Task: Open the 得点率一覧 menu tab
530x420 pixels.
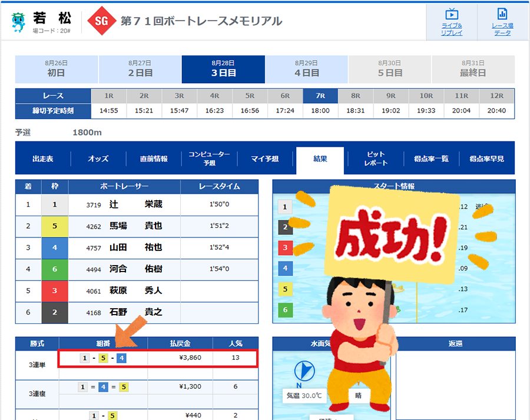Action: click(x=431, y=158)
